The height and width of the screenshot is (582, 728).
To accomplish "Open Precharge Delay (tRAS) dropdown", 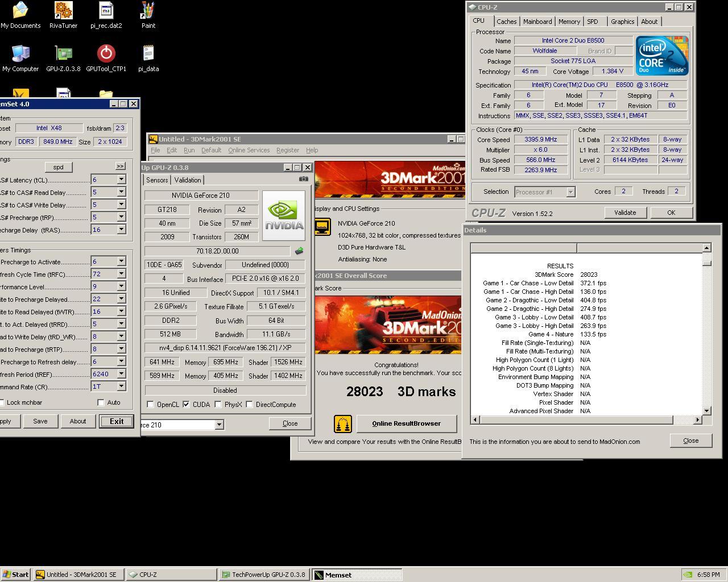I will click(121, 230).
